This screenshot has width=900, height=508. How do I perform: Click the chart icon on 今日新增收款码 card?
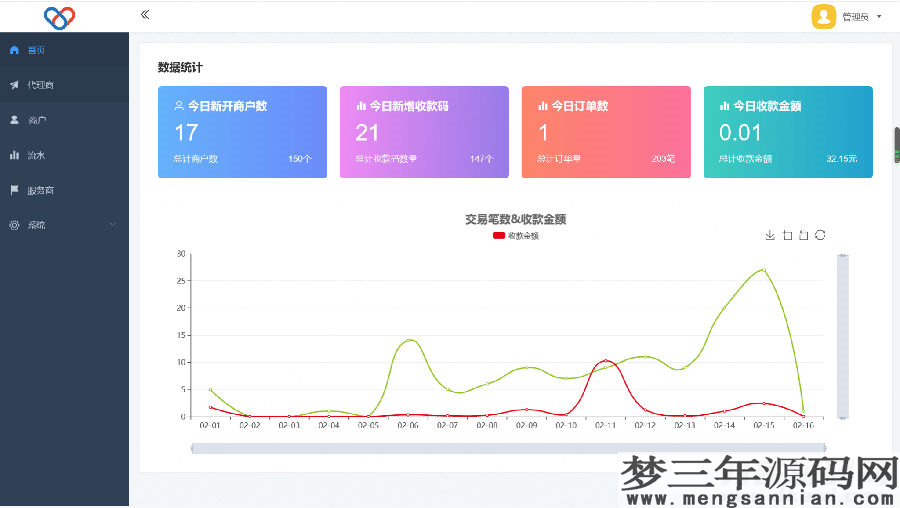coord(361,106)
